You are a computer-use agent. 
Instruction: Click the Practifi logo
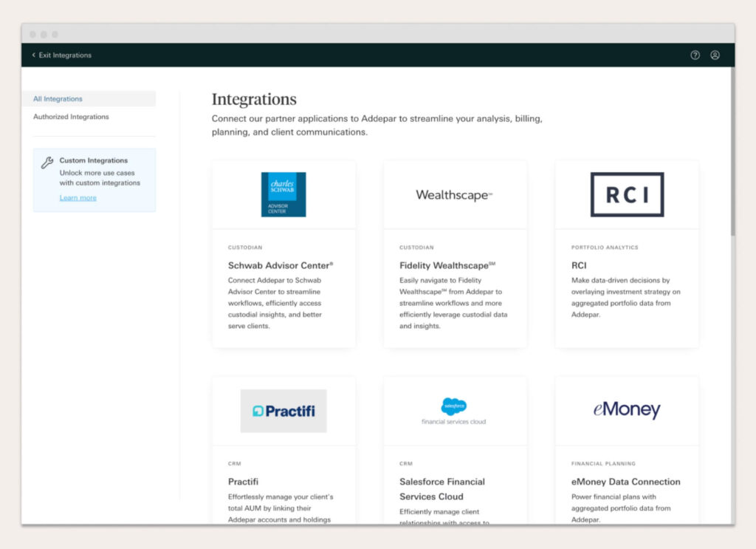click(283, 411)
